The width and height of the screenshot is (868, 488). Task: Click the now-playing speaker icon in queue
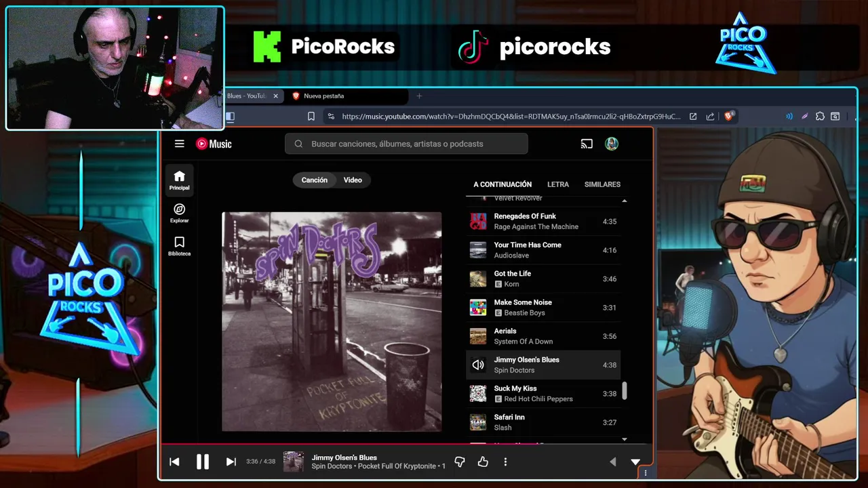point(478,365)
